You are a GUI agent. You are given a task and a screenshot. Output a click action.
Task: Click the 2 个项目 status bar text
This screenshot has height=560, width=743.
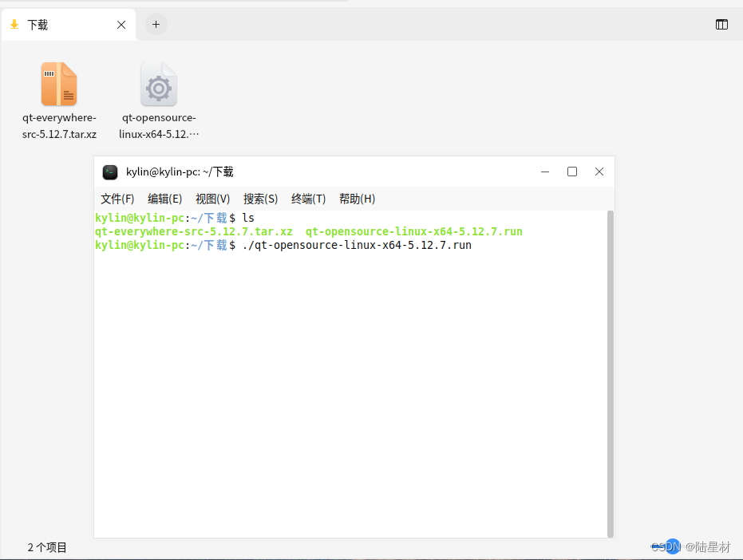(x=47, y=548)
